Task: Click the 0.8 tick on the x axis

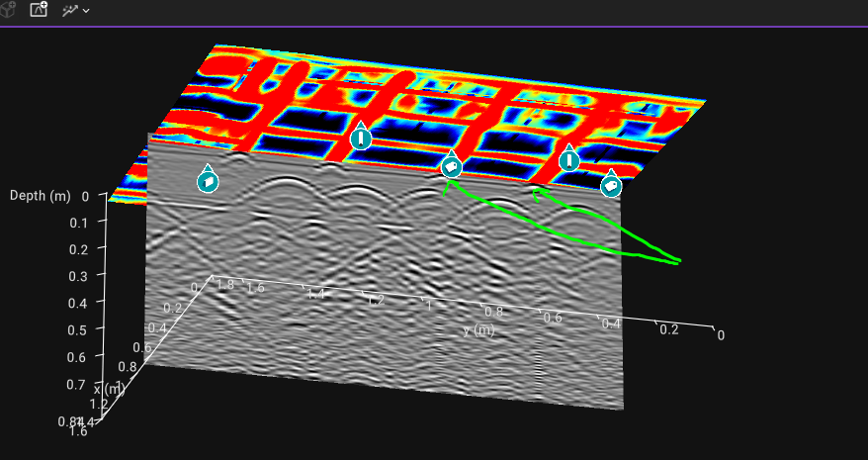Action: point(128,366)
